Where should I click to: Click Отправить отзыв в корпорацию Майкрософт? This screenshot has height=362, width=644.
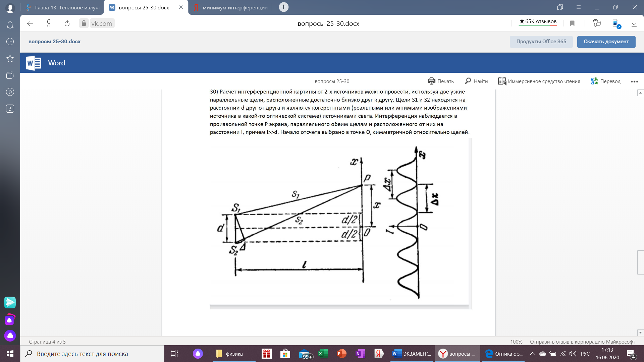(582, 342)
